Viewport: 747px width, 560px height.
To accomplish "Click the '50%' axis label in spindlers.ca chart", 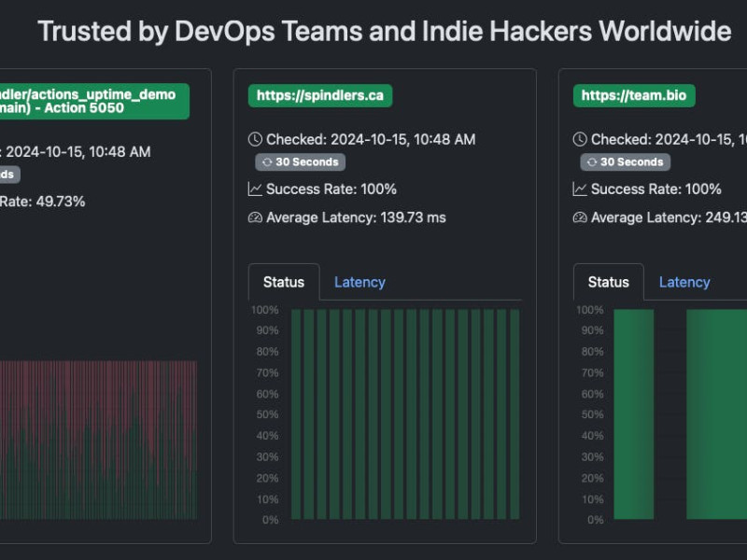I will coord(267,414).
